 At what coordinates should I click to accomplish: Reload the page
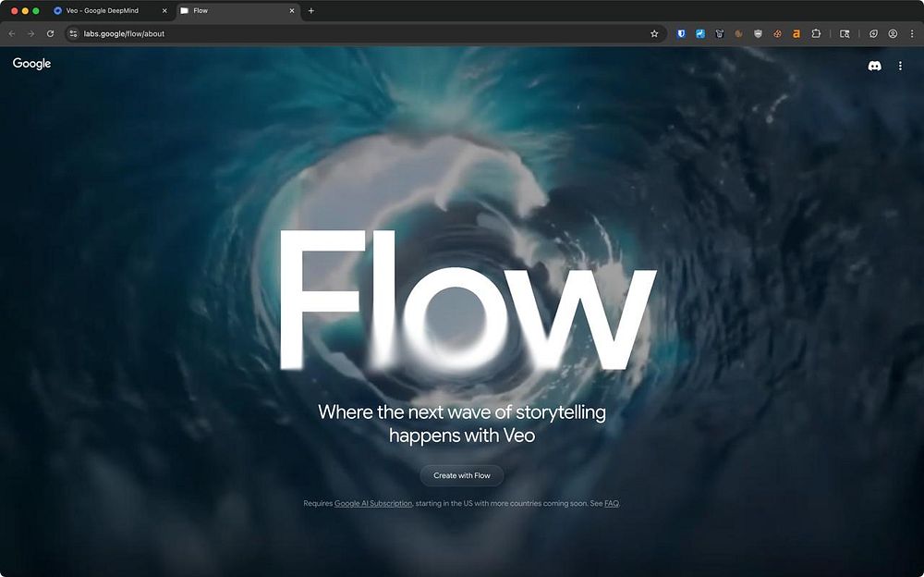click(x=50, y=33)
